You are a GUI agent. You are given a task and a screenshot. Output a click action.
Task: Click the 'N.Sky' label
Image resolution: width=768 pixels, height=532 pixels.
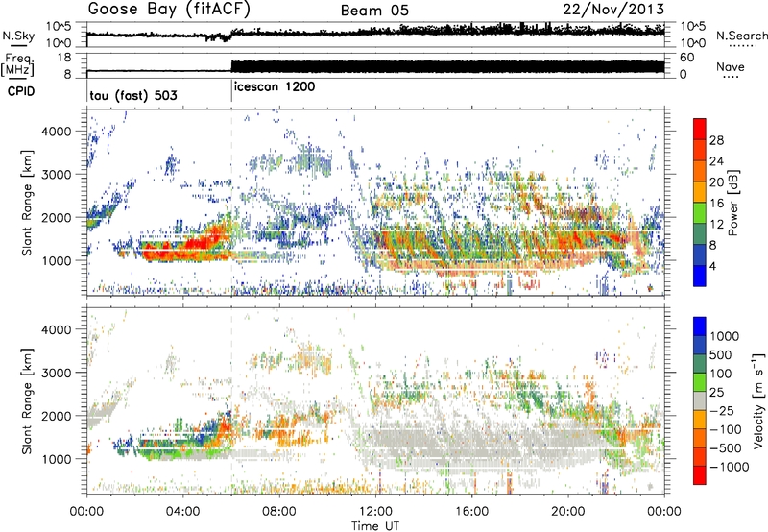coord(18,36)
